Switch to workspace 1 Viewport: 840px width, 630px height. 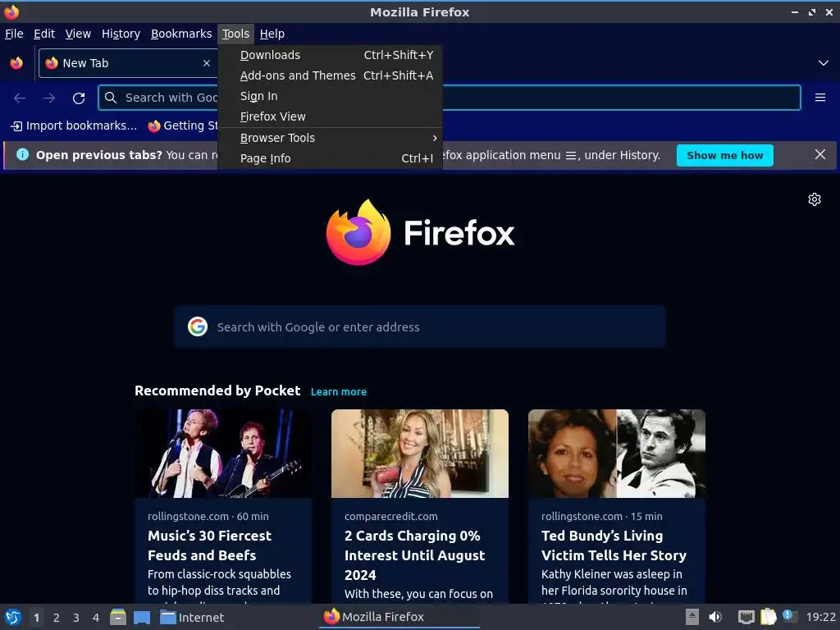tap(36, 618)
